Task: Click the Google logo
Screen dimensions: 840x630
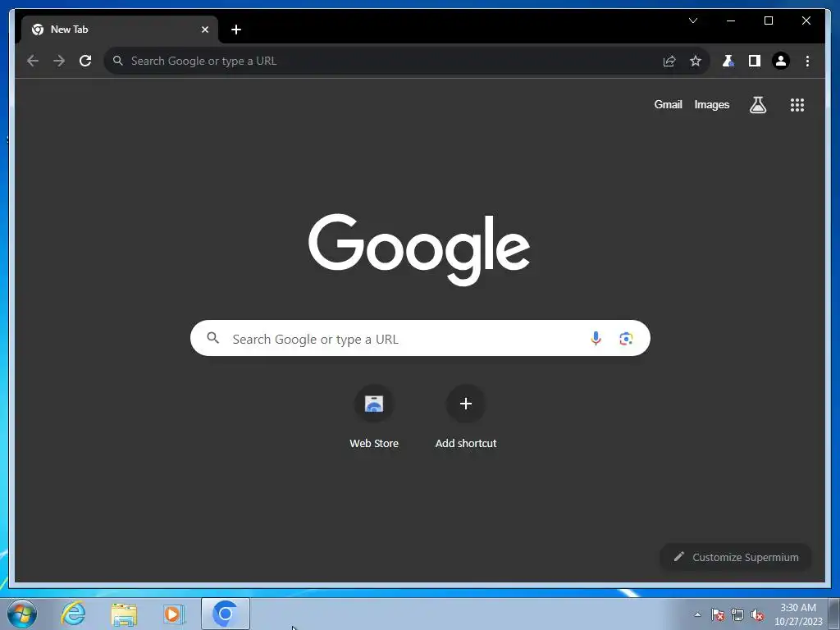Action: [419, 249]
